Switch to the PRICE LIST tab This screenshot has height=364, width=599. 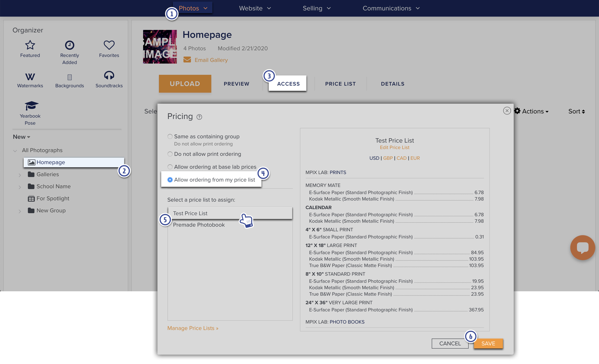point(340,84)
